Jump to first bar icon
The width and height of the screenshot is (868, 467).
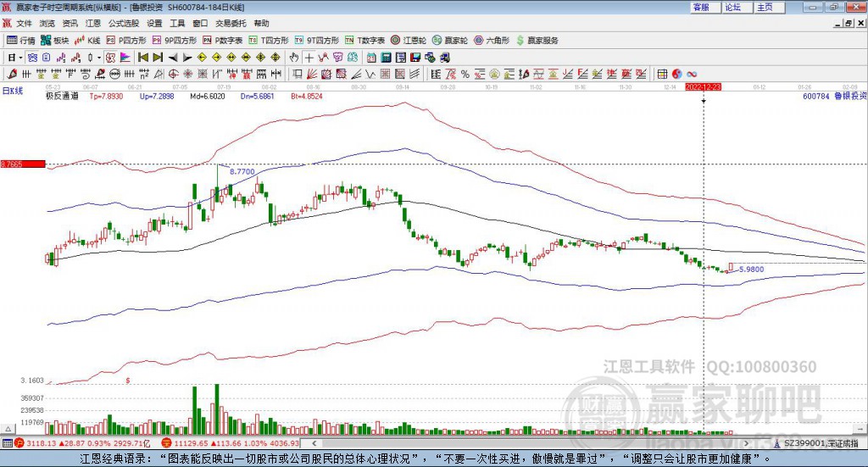point(142,58)
